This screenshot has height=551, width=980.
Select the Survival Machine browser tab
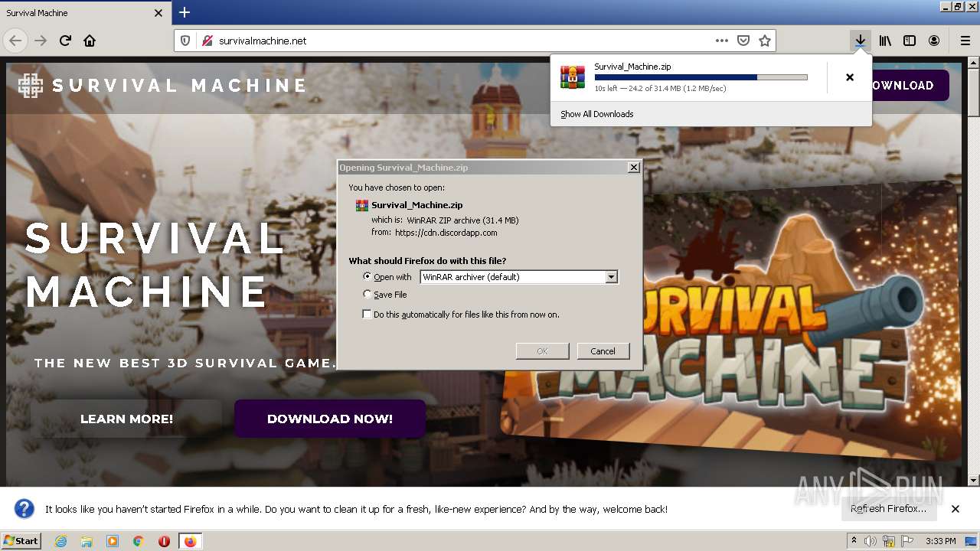(x=85, y=13)
